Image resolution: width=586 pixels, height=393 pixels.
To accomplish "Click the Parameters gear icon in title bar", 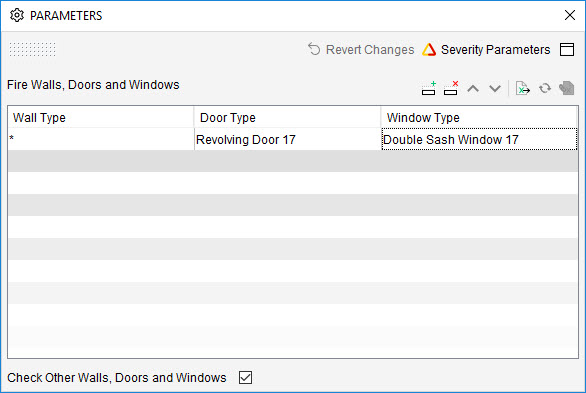I will point(17,15).
